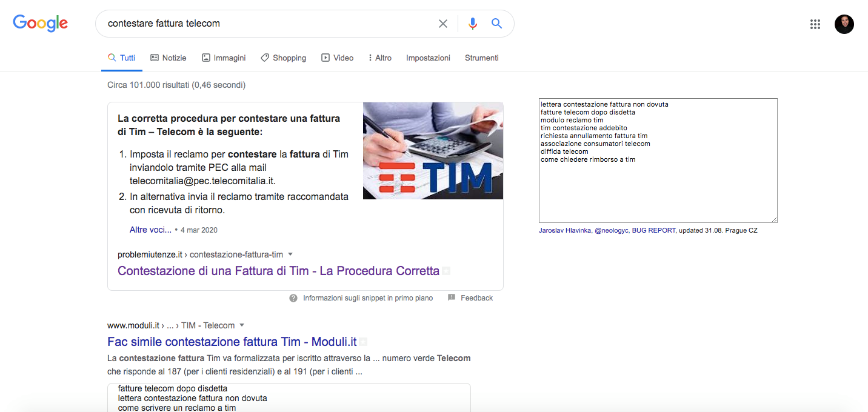This screenshot has width=868, height=412.
Task: Open Impostazioni
Action: pos(428,58)
